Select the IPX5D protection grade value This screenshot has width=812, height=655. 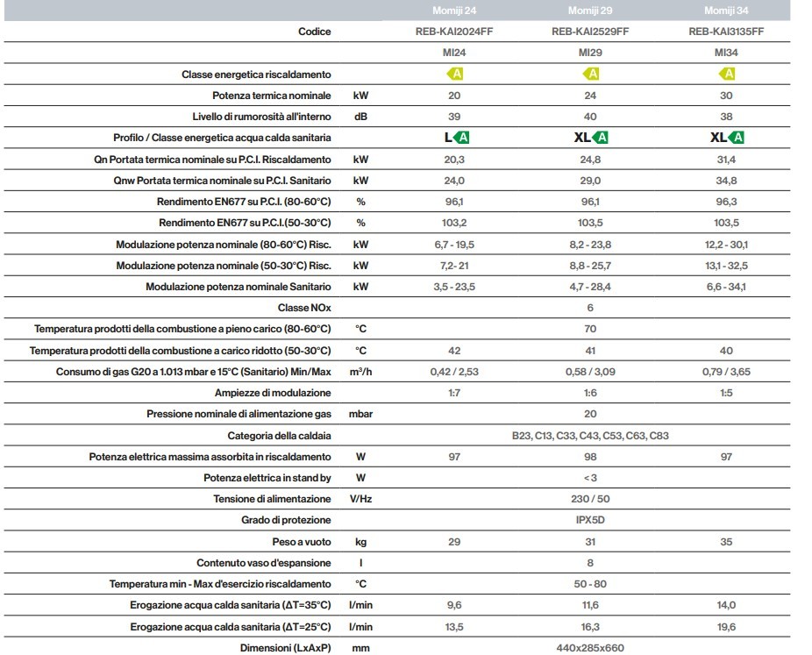click(x=590, y=520)
